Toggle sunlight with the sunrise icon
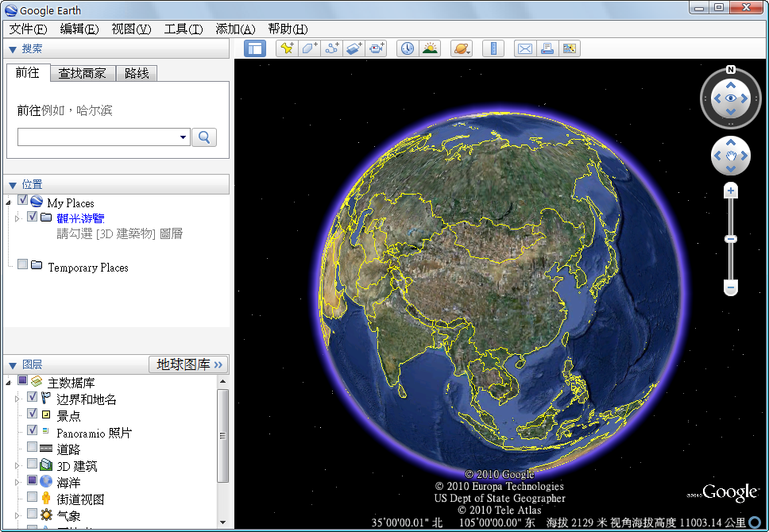Viewport: 769px width, 532px height. pos(429,48)
